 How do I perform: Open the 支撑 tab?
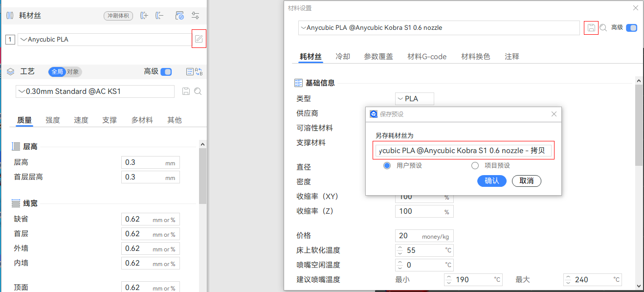110,120
